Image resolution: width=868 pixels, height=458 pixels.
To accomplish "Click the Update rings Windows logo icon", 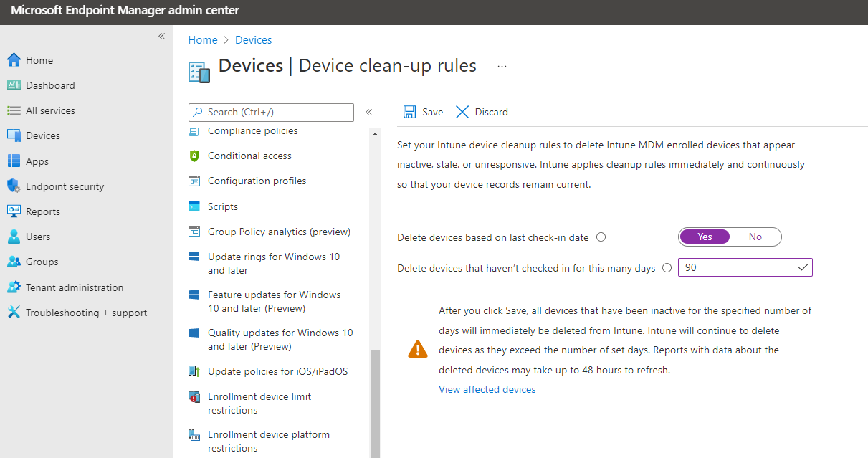I will coord(194,257).
